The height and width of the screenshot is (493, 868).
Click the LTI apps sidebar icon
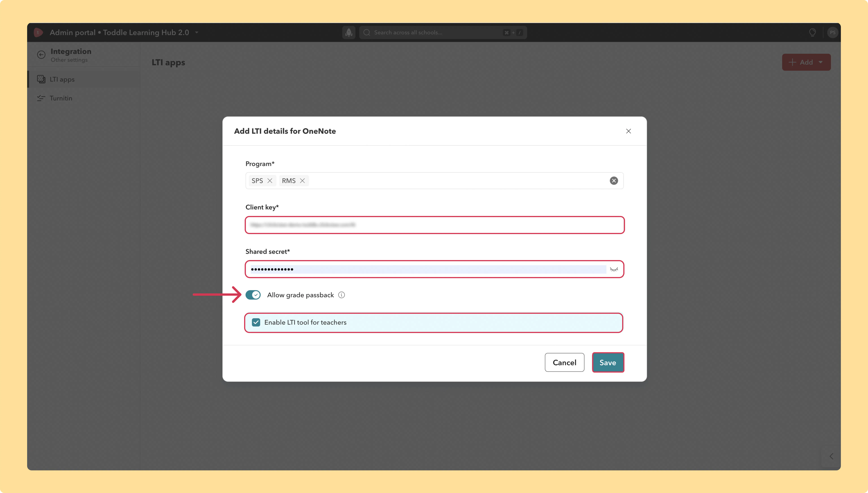click(41, 79)
